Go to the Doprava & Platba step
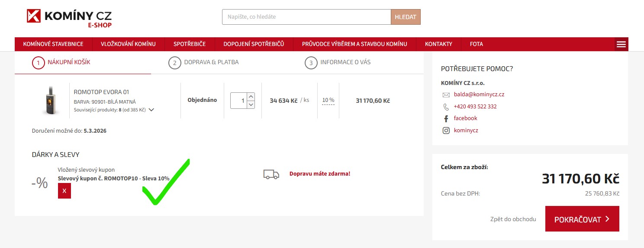 pos(203,62)
